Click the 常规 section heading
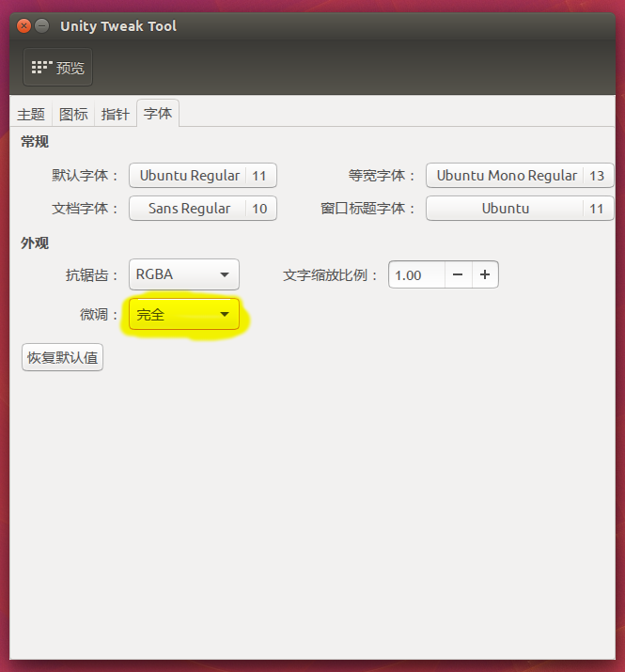This screenshot has width=625, height=672. click(x=35, y=141)
